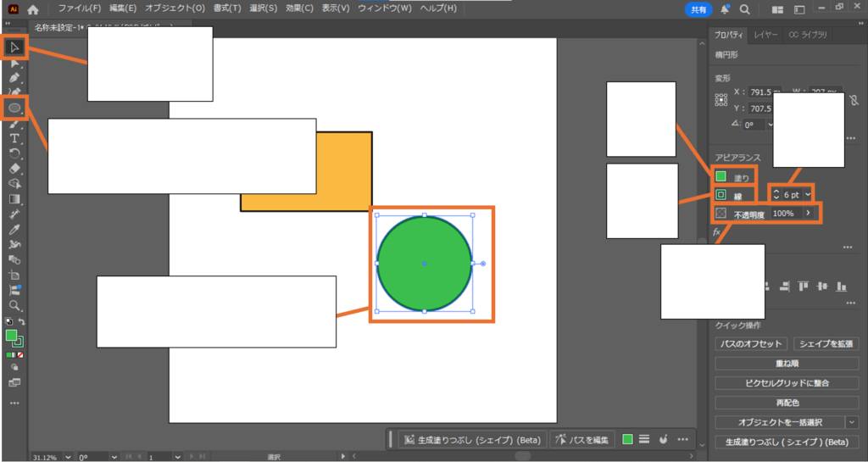The height and width of the screenshot is (462, 868).
Task: Select the Gradient tool
Action: click(x=14, y=199)
